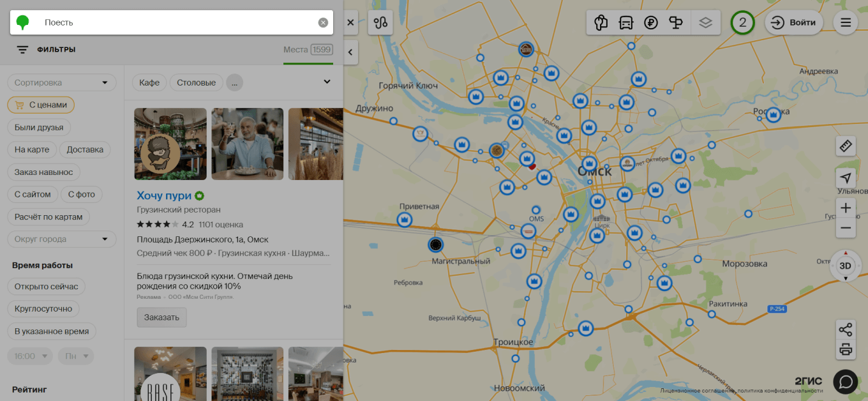Click the share map icon
This screenshot has height=401, width=868.
pyautogui.click(x=846, y=329)
